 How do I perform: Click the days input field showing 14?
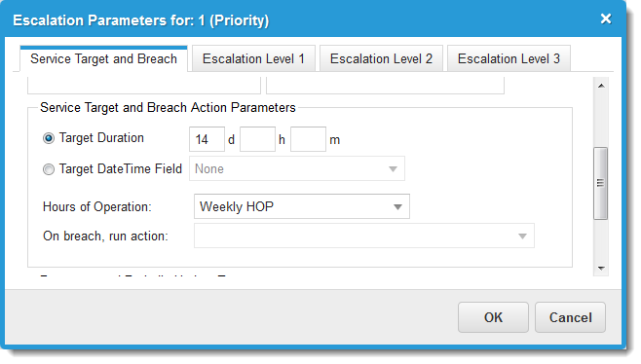click(x=207, y=139)
